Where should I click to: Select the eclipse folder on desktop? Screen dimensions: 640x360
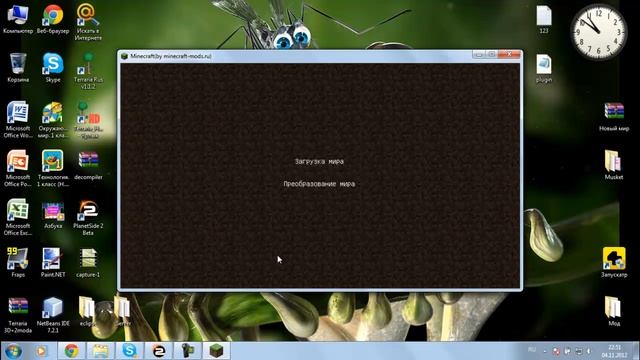[x=87, y=311]
